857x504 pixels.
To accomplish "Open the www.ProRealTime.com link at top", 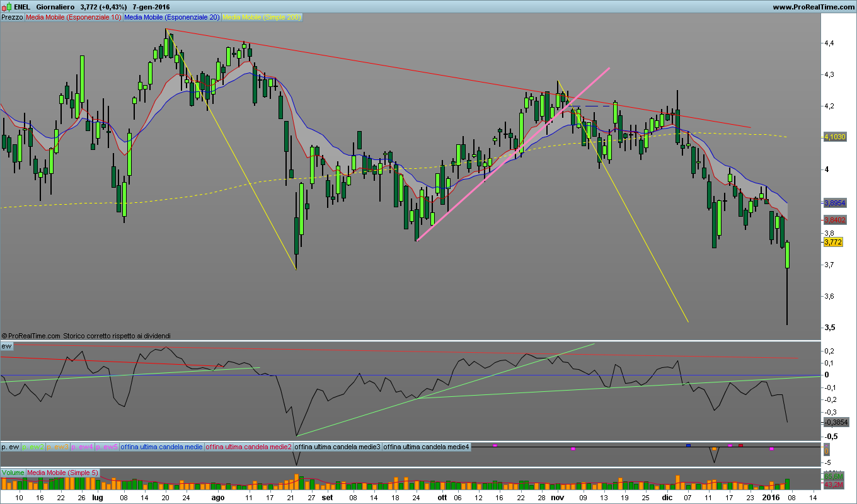I will (814, 7).
